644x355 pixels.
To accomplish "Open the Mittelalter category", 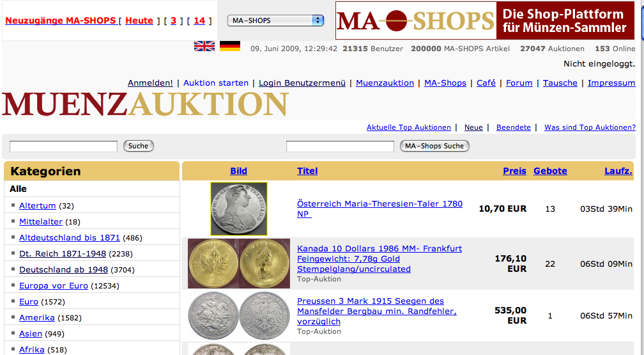I will (41, 222).
